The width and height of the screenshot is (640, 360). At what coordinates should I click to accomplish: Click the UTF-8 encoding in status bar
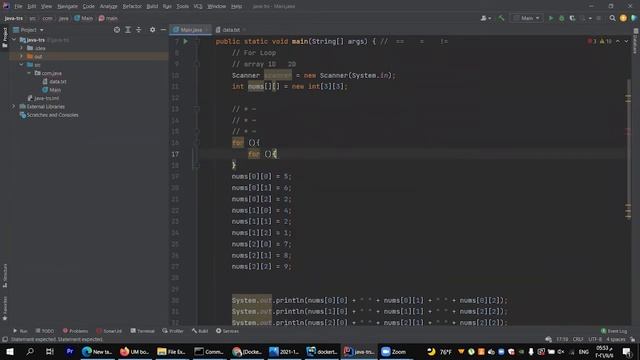click(x=595, y=340)
